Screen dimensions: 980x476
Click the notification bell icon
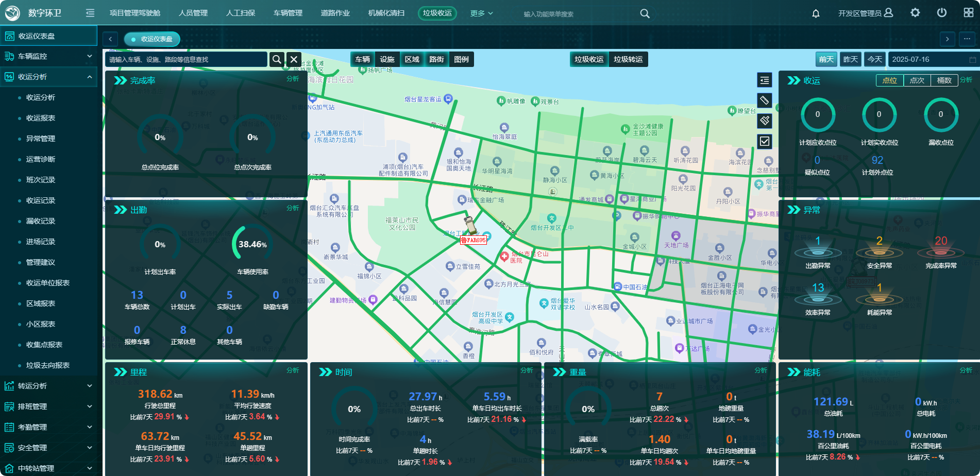[x=816, y=13]
